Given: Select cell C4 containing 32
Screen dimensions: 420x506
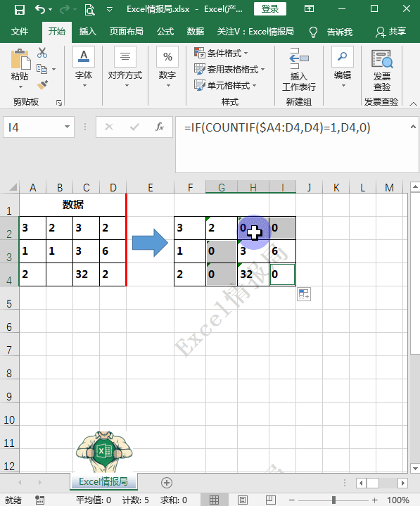Looking at the screenshot, I should coord(86,274).
